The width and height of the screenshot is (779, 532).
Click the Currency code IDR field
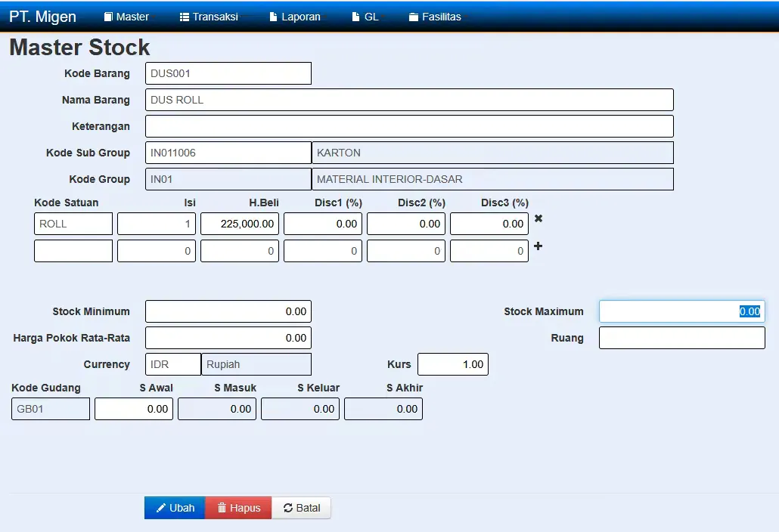tap(173, 364)
